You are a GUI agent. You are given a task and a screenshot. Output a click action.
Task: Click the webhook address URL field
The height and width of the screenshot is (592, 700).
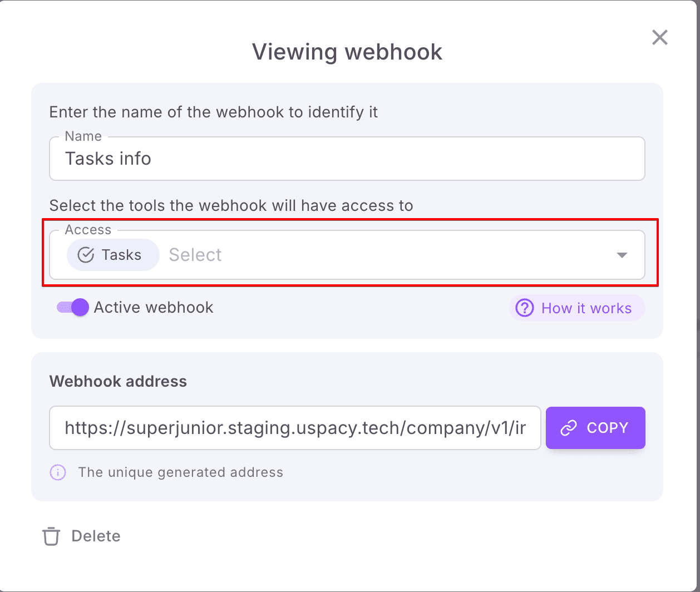click(295, 428)
